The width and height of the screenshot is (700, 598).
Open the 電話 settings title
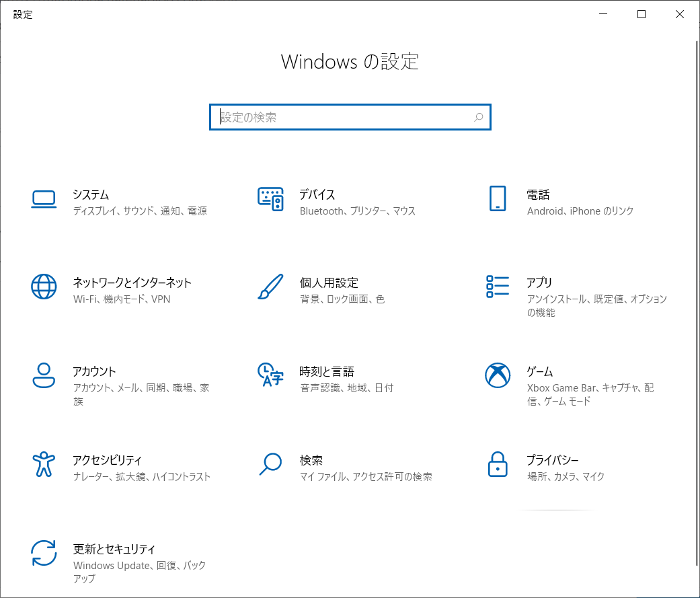point(538,194)
